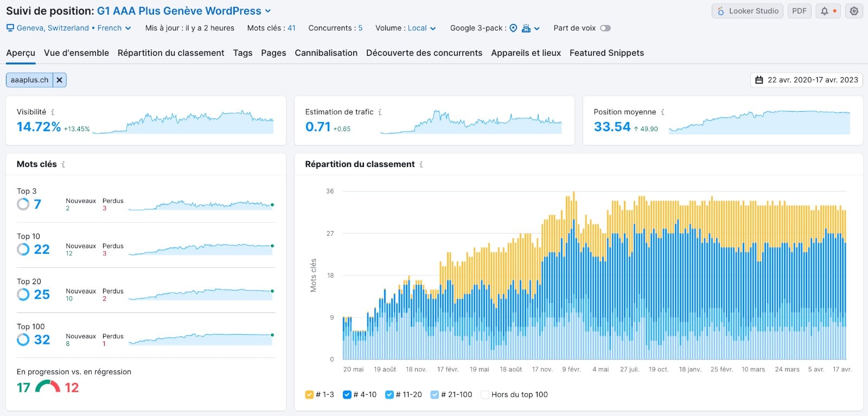The image size is (868, 416).
Task: Click info icon by Répartition du classement title
Action: coord(421,164)
